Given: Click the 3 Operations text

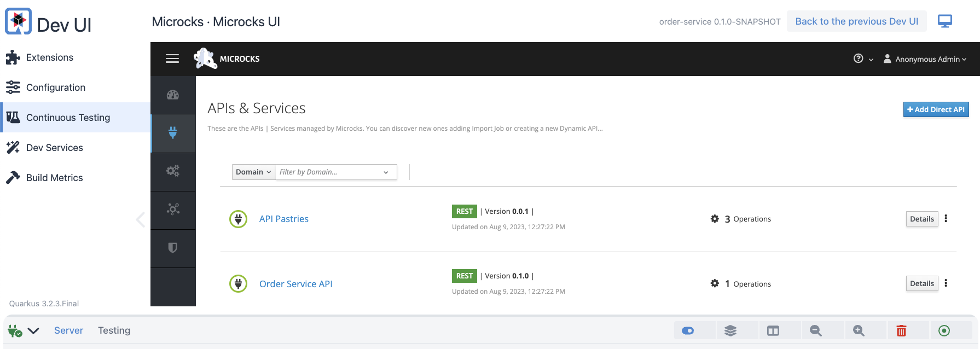Looking at the screenshot, I should click(x=748, y=219).
